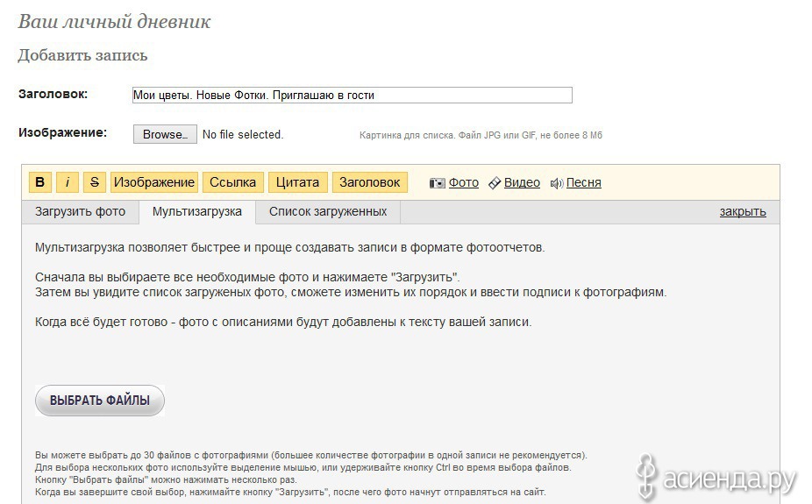Click the Browse file button
Screen dimensions: 812x504
pos(165,134)
